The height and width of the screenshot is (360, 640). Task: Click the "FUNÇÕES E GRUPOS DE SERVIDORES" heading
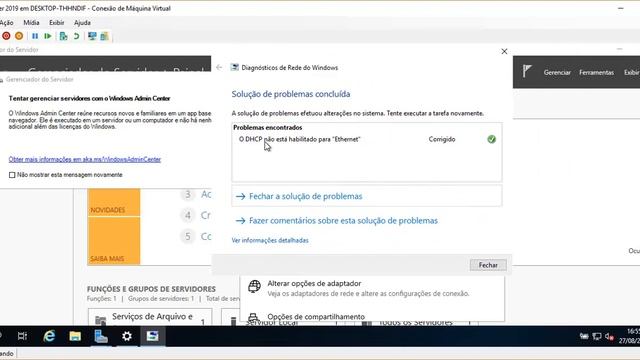(x=151, y=289)
